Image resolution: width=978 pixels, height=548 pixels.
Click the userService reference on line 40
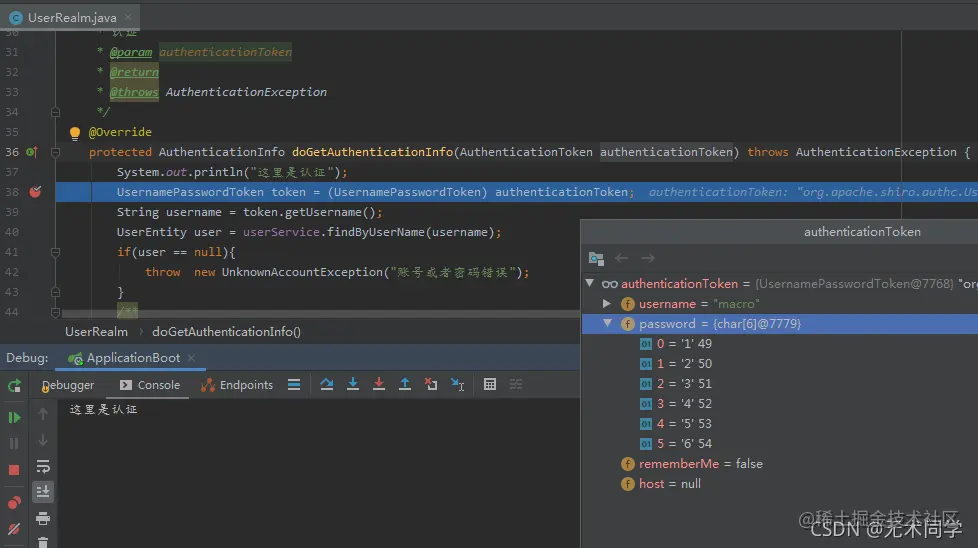click(281, 232)
